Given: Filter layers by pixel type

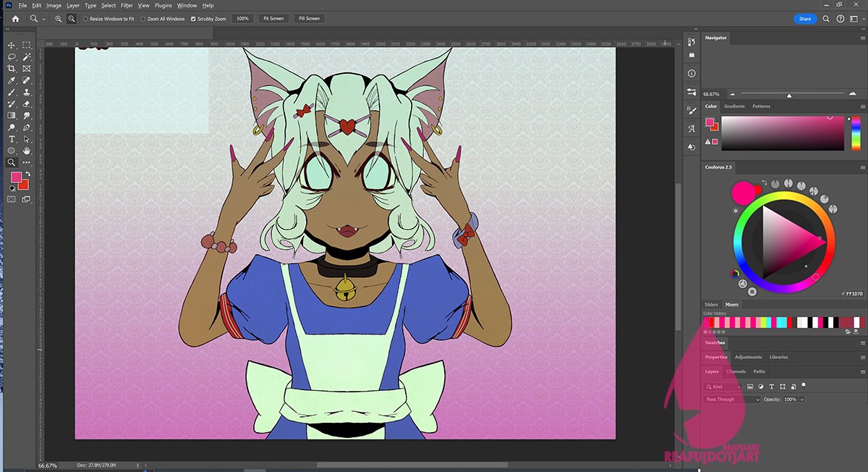Looking at the screenshot, I should tap(751, 387).
